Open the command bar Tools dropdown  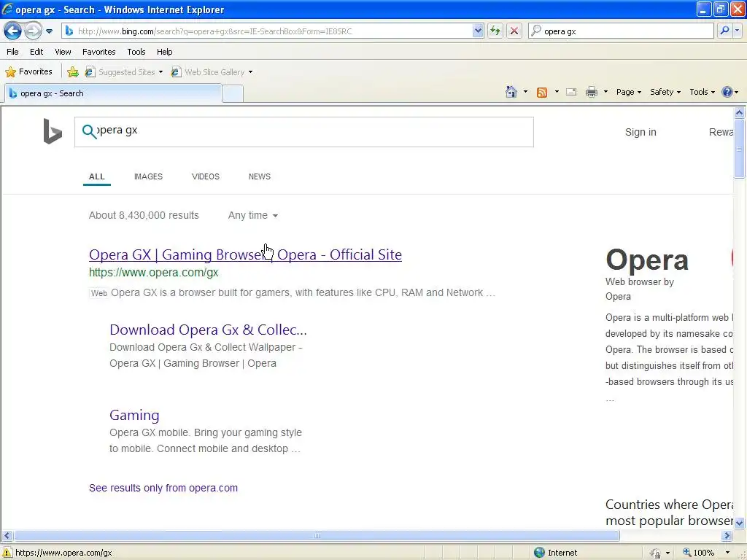pyautogui.click(x=702, y=92)
